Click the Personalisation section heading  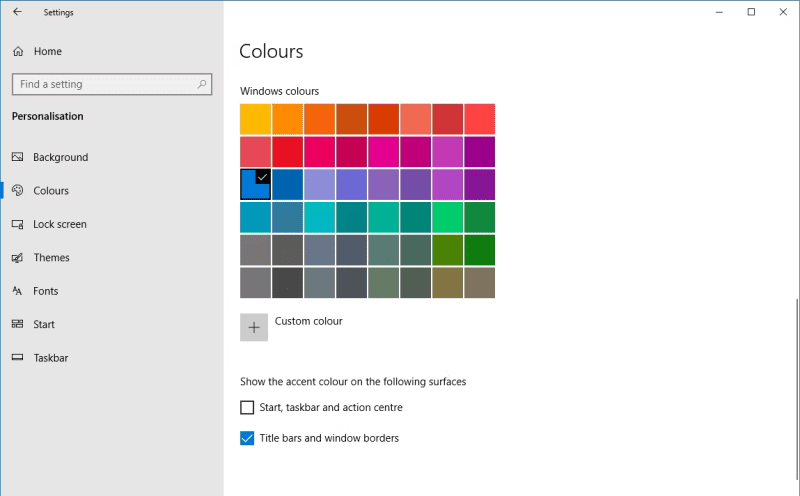[47, 116]
